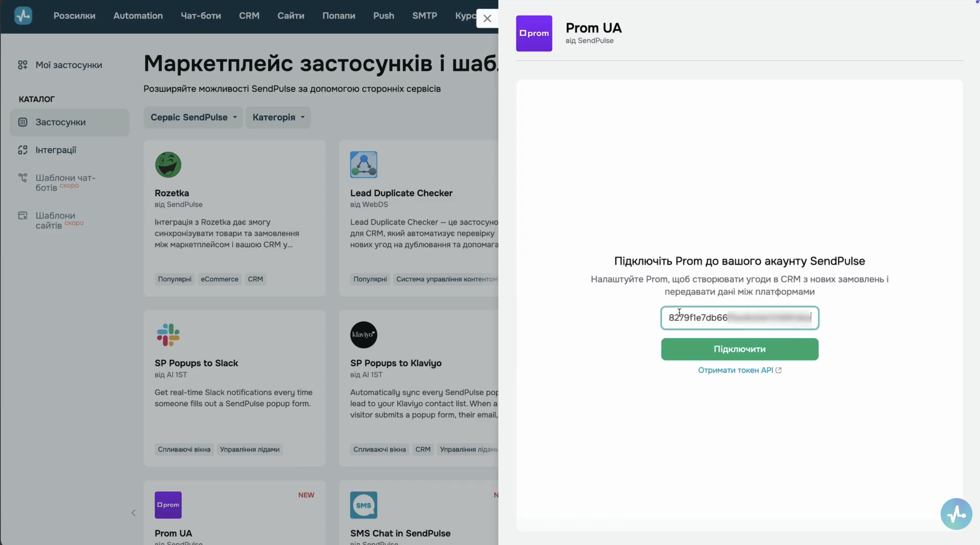Click the Шаблони сайтів icon
The height and width of the screenshot is (545, 980).
[23, 216]
